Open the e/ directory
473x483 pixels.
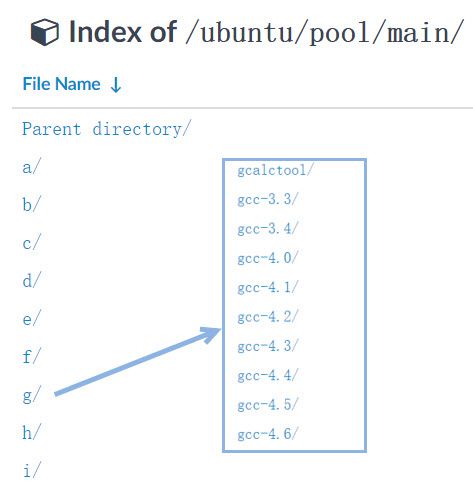click(32, 318)
